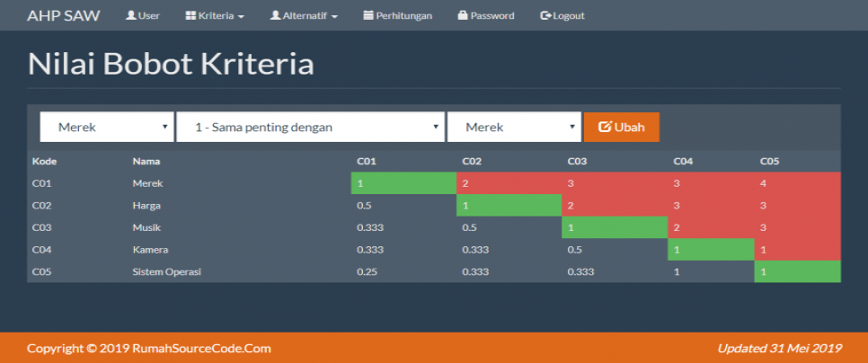Click the Kriteria grid icon
The image size is (868, 363).
pos(190,15)
